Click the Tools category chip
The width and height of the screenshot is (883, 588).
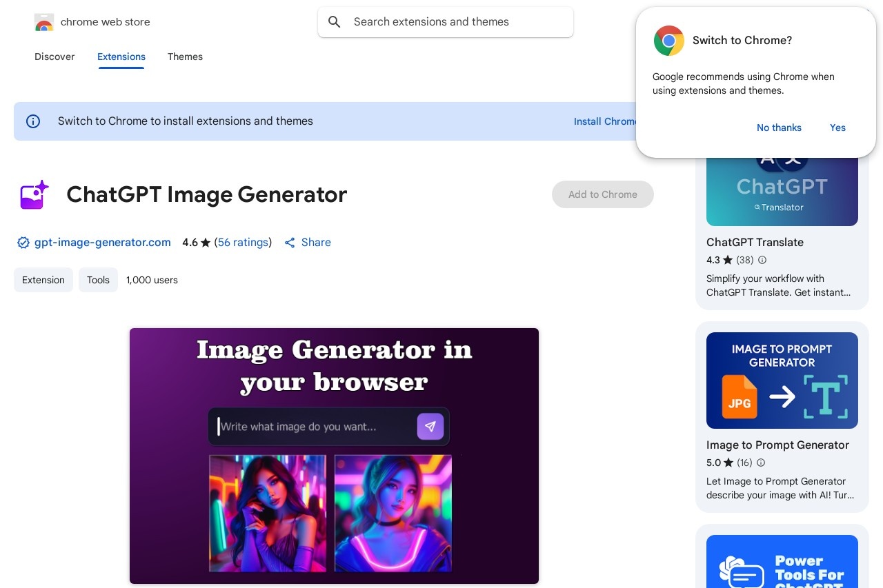click(x=98, y=280)
